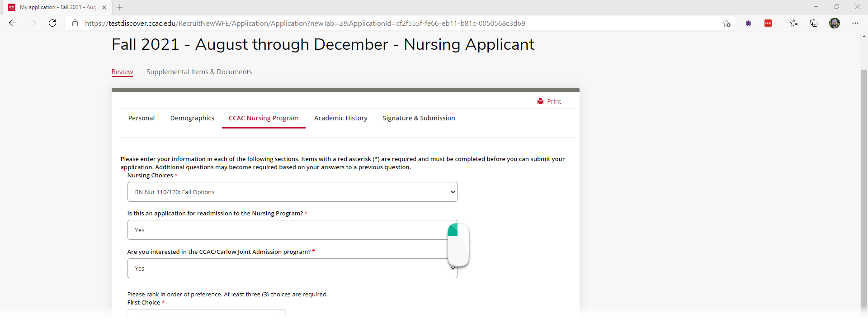Viewport: 868px width, 319px height.
Task: Click the back navigation arrow
Action: click(13, 23)
